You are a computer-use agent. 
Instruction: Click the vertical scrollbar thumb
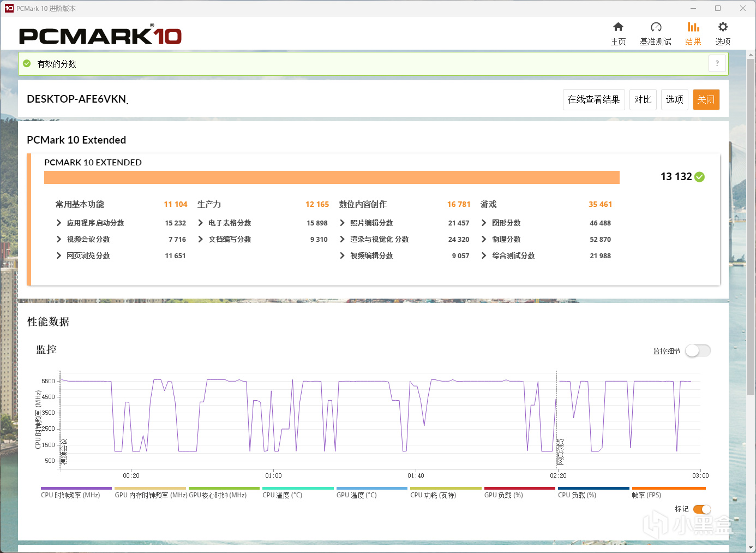tap(751, 227)
